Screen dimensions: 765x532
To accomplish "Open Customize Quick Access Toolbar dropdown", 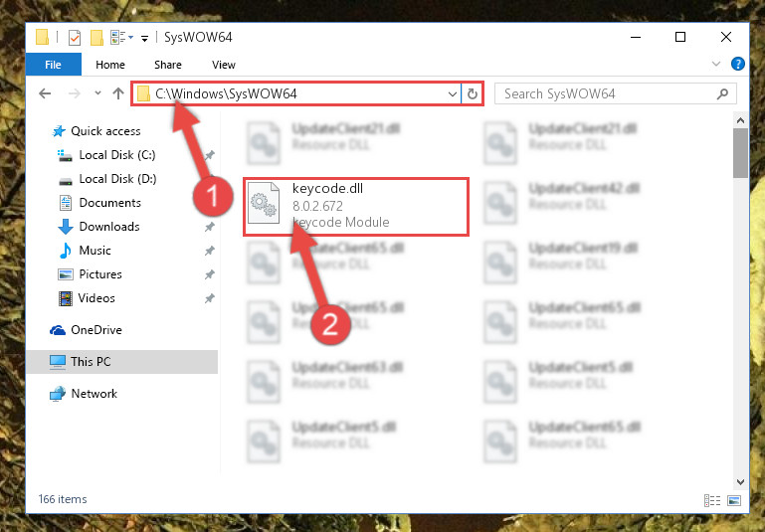I will [144, 38].
